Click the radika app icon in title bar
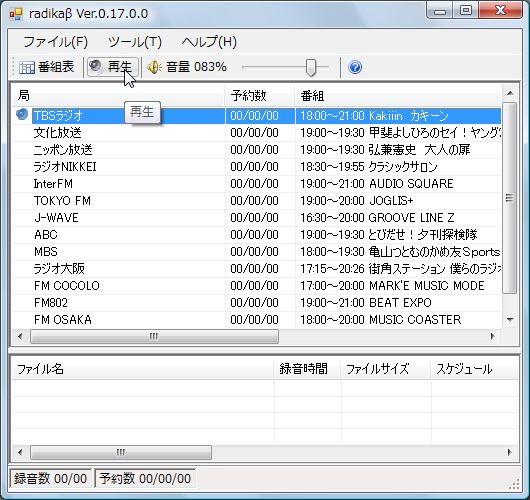Viewport: 530px width, 500px height. coord(16,14)
